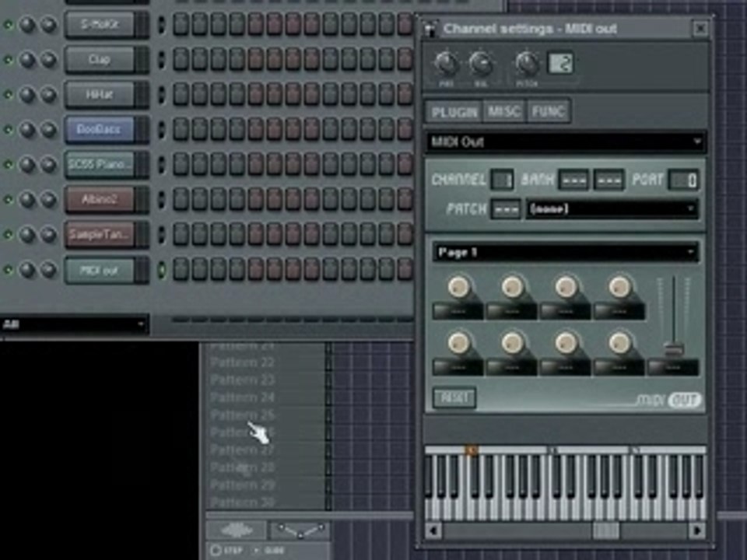Activate the first step button in the Clap row
This screenshot has height=560, width=747.
pyautogui.click(x=181, y=60)
